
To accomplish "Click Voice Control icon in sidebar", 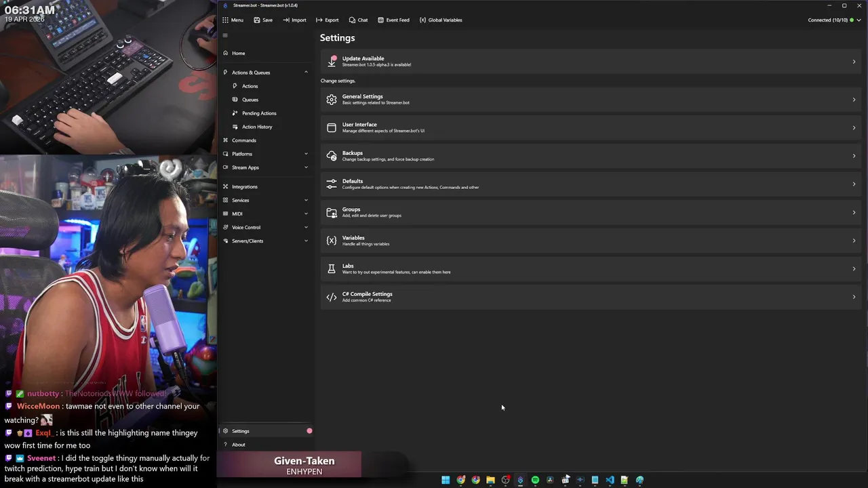I will tap(225, 227).
